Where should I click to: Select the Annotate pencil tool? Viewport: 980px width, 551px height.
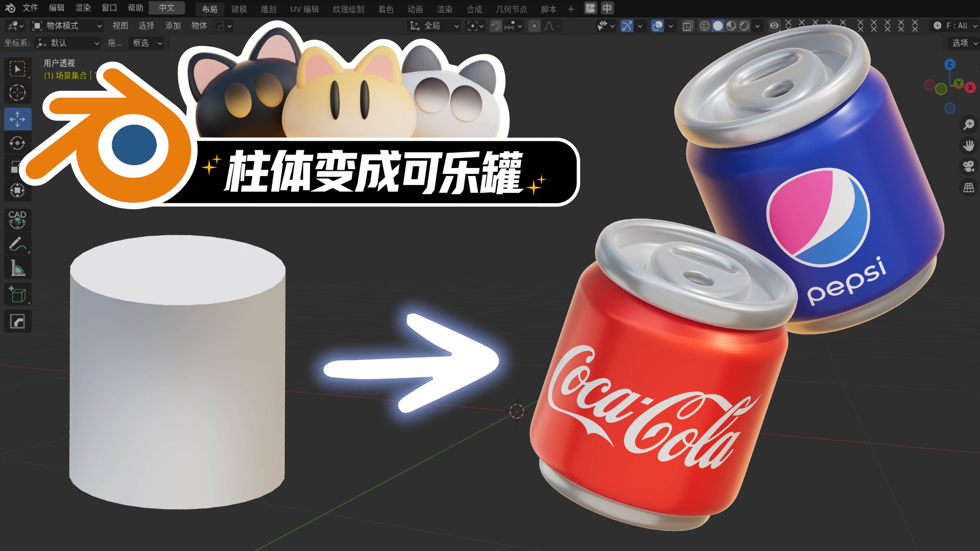(17, 244)
